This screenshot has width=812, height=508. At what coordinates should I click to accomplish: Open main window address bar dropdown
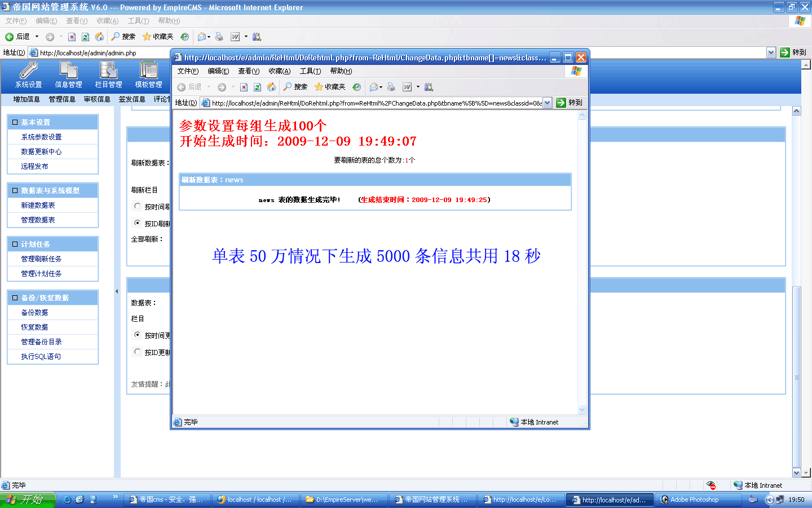pos(771,52)
